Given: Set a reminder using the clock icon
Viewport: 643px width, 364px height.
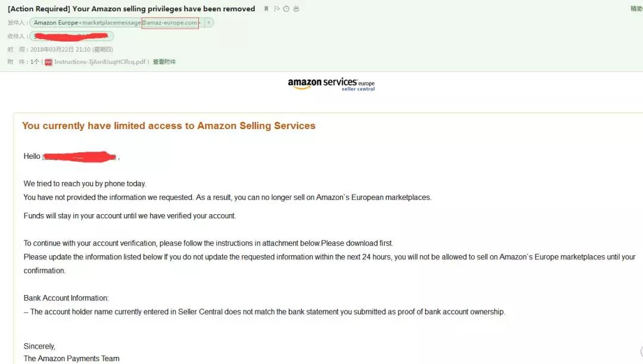Looking at the screenshot, I should pyautogui.click(x=286, y=8).
